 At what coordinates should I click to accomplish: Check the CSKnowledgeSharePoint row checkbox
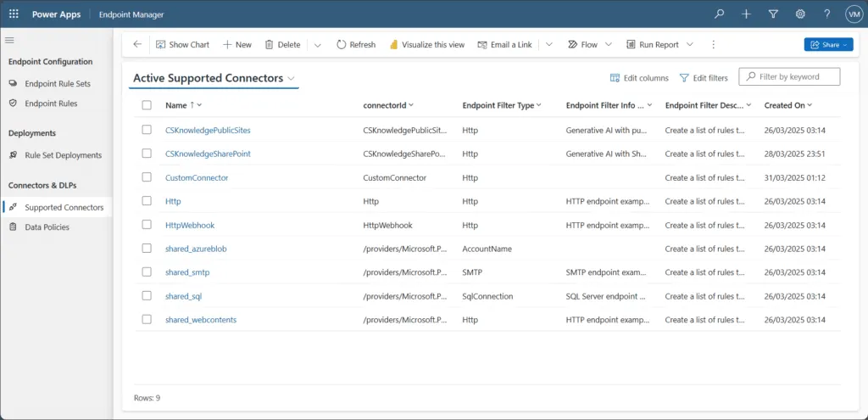coord(147,154)
